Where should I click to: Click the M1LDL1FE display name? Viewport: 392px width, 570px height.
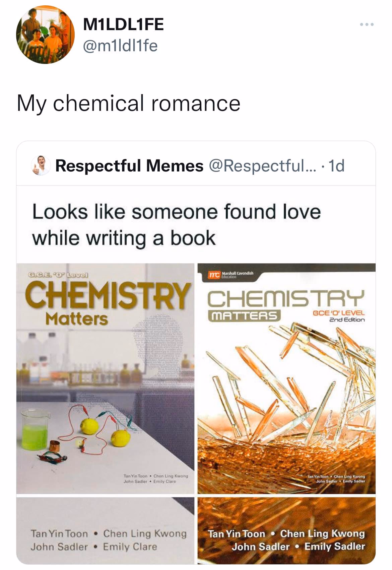tap(123, 24)
